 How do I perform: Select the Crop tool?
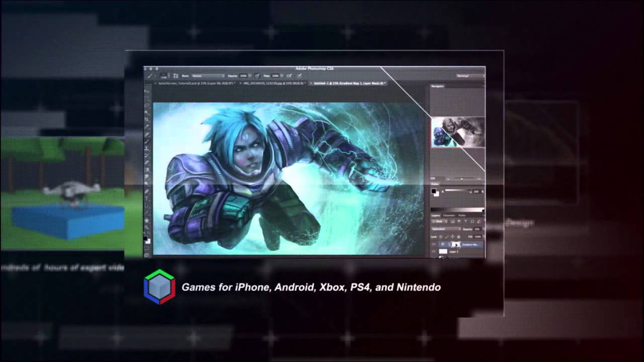pos(146,120)
